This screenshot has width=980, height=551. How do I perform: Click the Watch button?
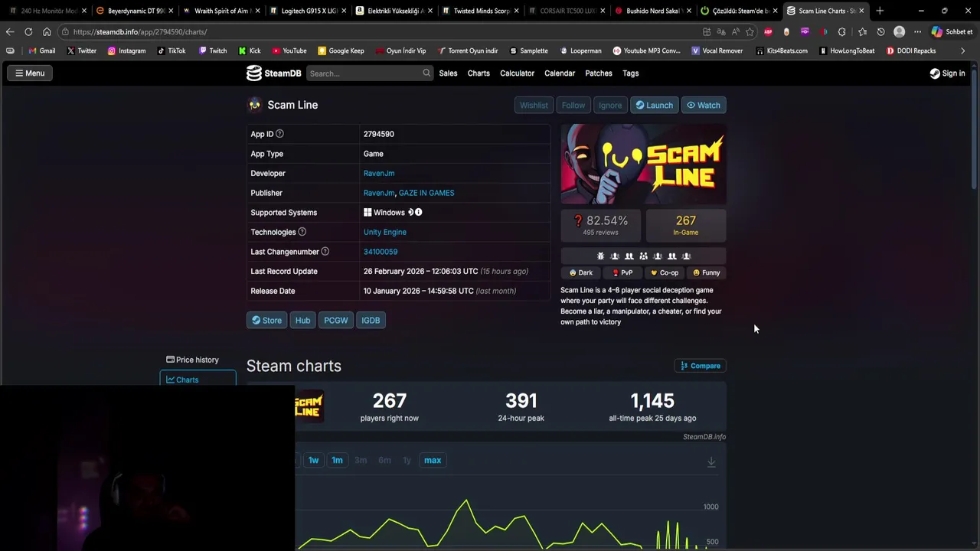[704, 106]
